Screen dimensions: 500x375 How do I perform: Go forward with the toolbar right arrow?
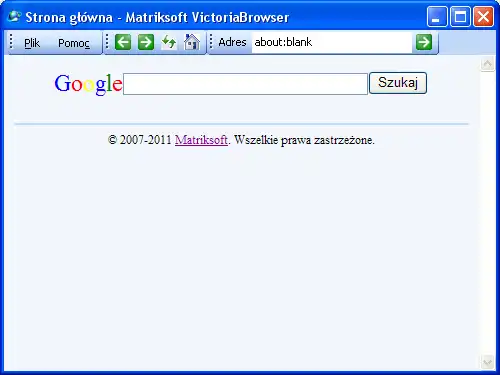146,42
